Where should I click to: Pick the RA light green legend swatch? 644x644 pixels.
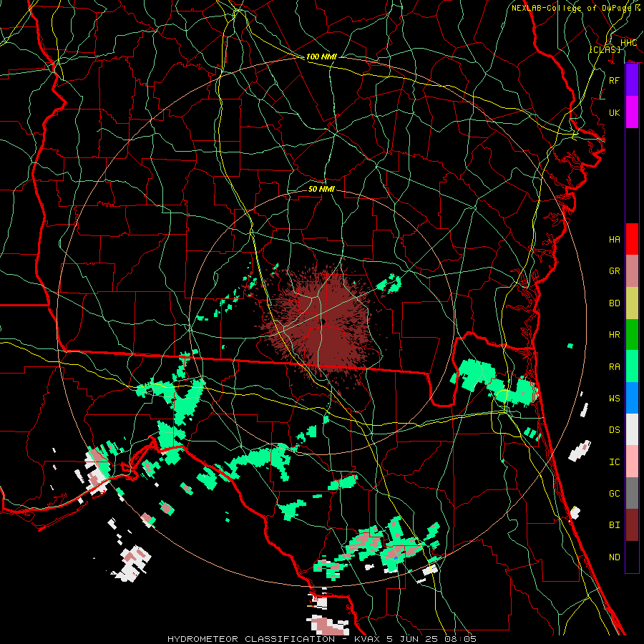point(632,366)
